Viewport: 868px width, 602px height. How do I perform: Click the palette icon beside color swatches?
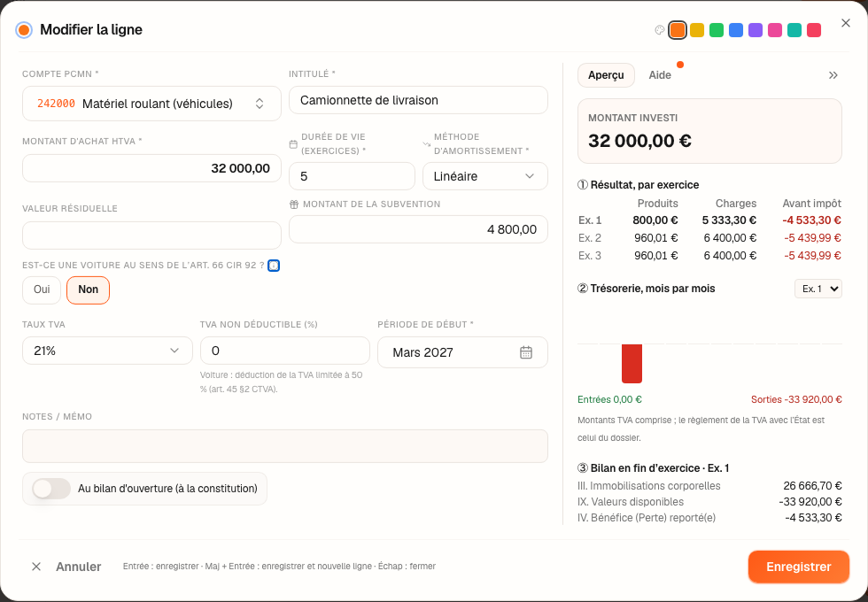click(x=659, y=30)
